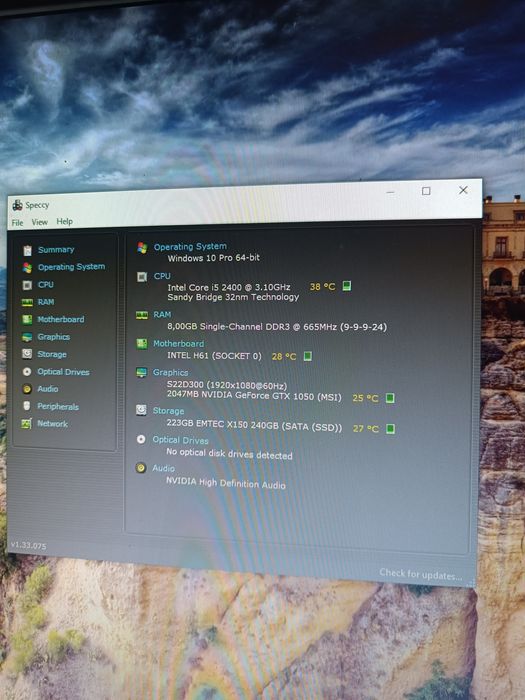Click the green GPU temperature indicator at 25 °C
The image size is (525, 700).
click(x=390, y=398)
